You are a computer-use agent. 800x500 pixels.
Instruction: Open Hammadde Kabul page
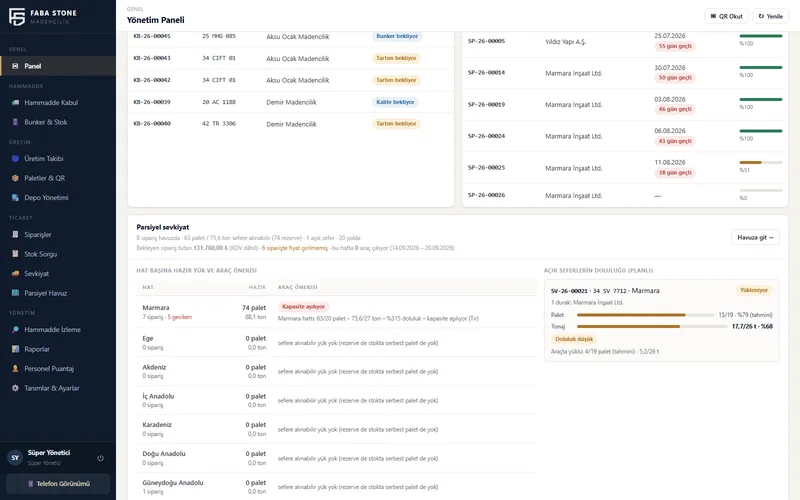pyautogui.click(x=58, y=103)
